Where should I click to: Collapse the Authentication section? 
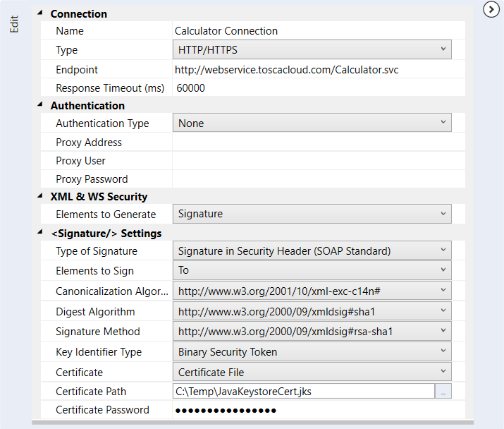(39, 105)
